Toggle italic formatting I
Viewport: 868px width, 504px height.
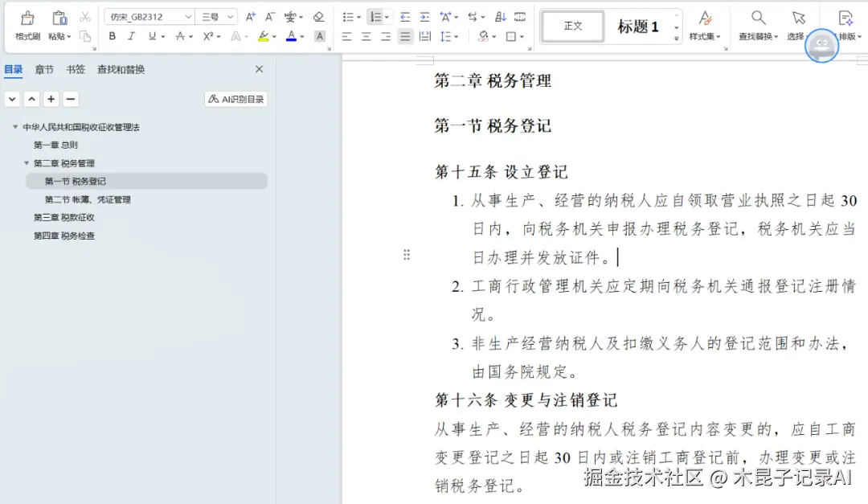(131, 36)
